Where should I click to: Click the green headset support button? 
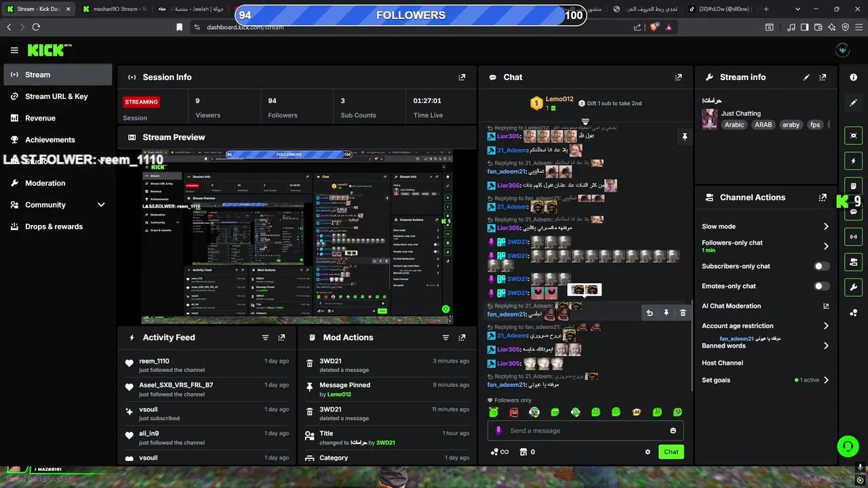848,446
